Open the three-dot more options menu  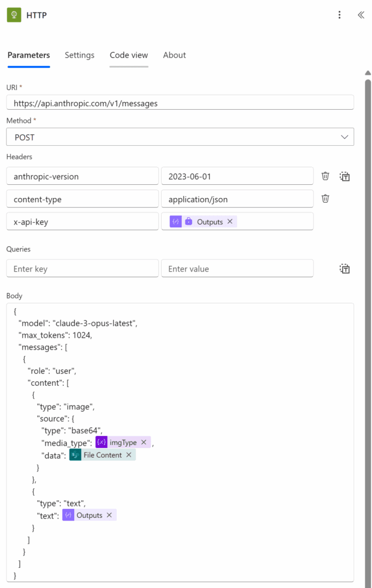(x=339, y=15)
